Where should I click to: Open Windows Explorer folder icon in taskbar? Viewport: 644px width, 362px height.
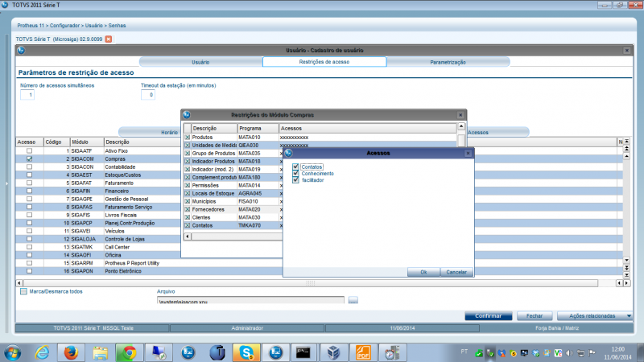click(100, 352)
